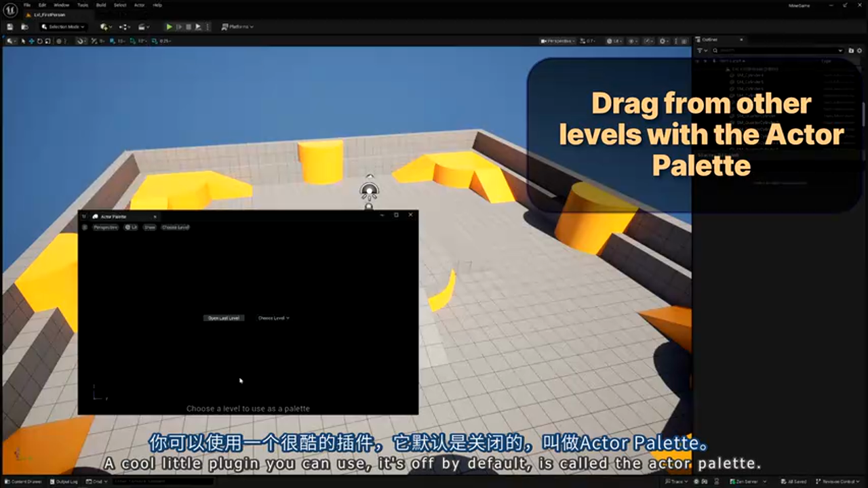Open the Actor Palette hamburger options menu
Screen dimensions: 868x488
point(85,228)
